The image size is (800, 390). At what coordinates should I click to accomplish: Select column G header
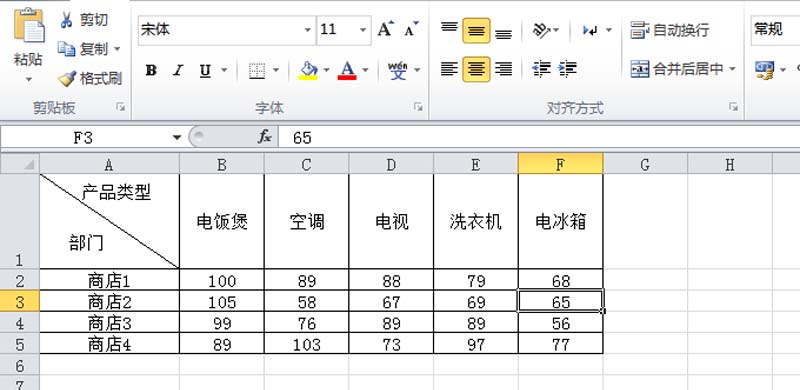coord(645,164)
